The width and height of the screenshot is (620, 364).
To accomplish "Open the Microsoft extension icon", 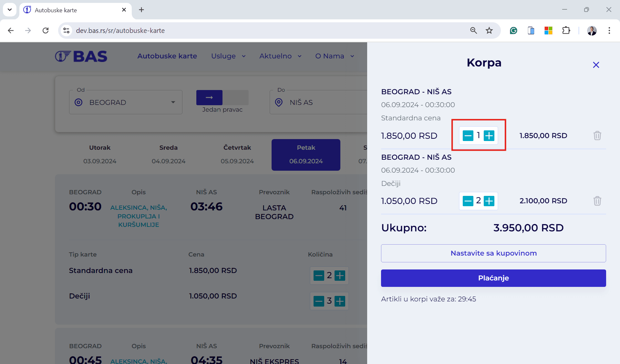I will 548,30.
